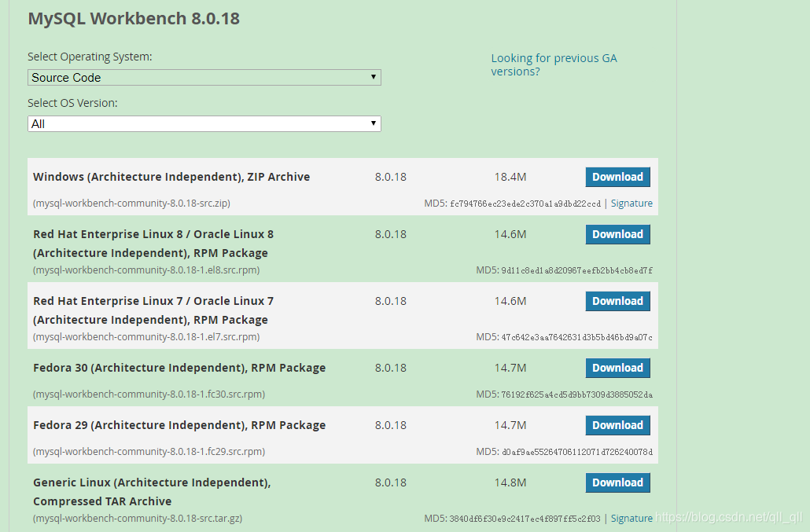Download the Generic Linux Compressed TAR Archive
The height and width of the screenshot is (532, 810).
617,482
